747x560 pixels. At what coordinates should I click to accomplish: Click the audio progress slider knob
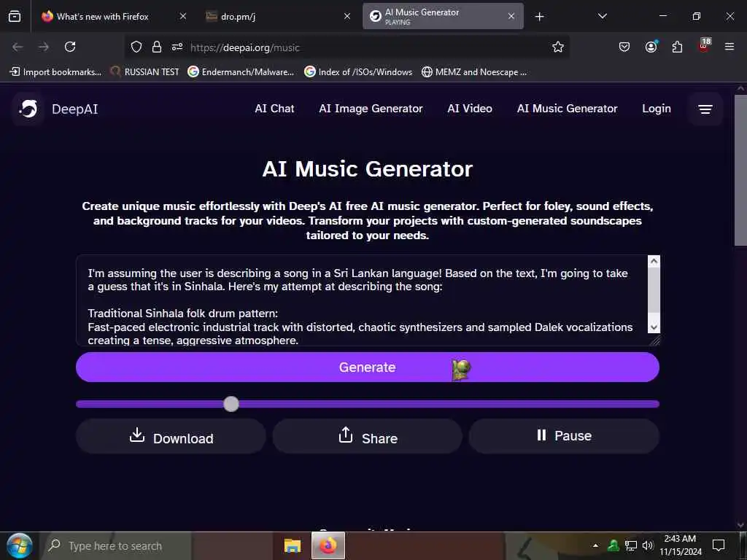click(x=231, y=404)
